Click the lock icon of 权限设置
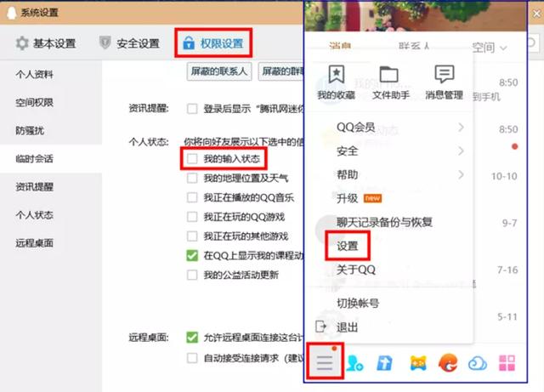544x392 pixels. point(189,43)
